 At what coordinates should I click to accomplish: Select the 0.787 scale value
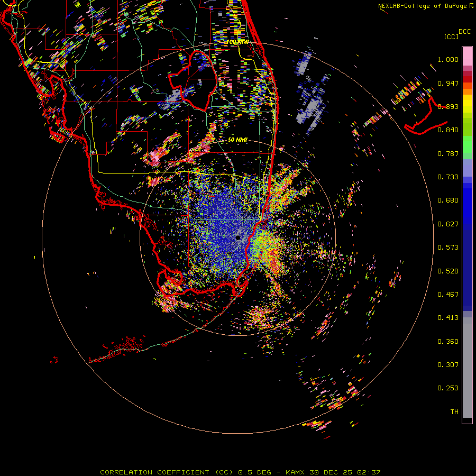[448, 153]
